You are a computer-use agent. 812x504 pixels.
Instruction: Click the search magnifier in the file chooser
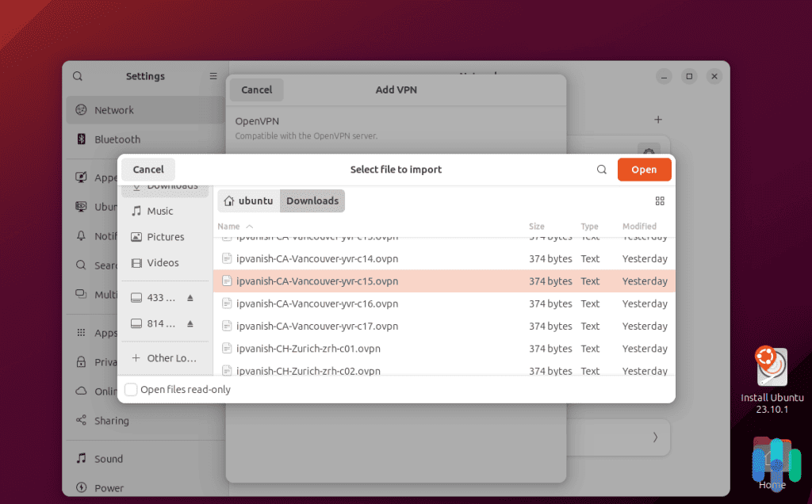tap(601, 169)
